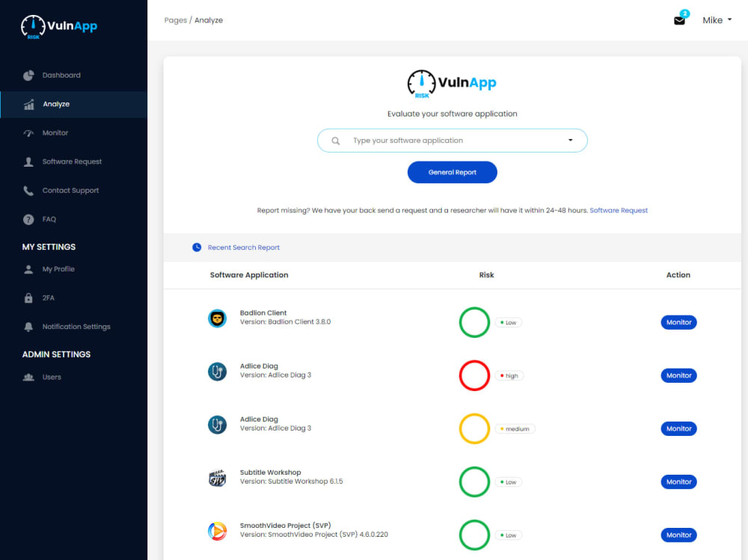Screen dimensions: 748x560
Task: Monitor the high-risk Adlice Diag entry
Action: (678, 375)
